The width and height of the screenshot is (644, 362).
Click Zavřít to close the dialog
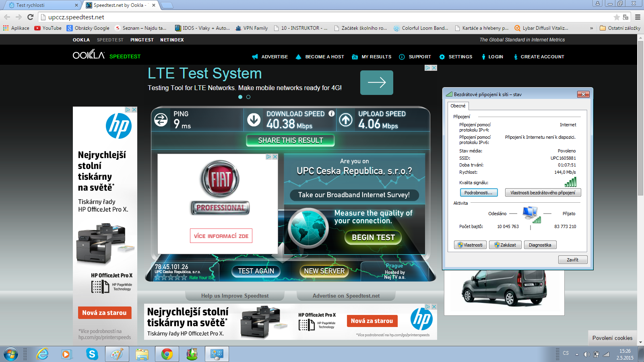pos(573,260)
